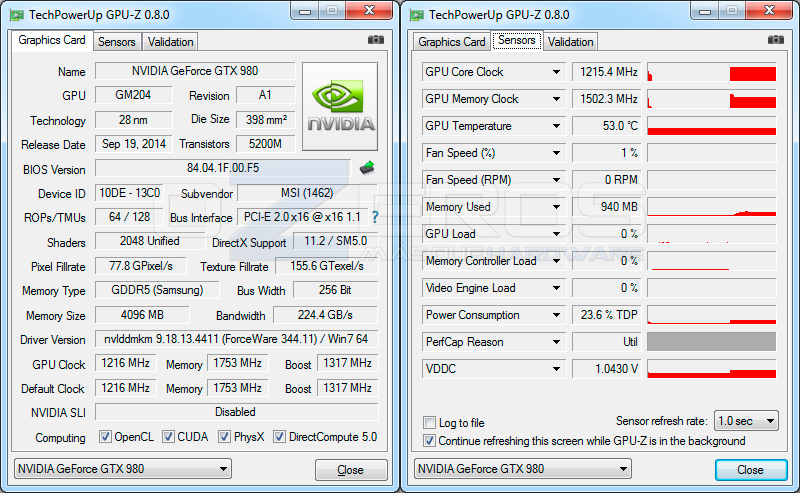The width and height of the screenshot is (800, 493).
Task: Click GPU-Z app icon in left window title bar
Action: (x=17, y=15)
